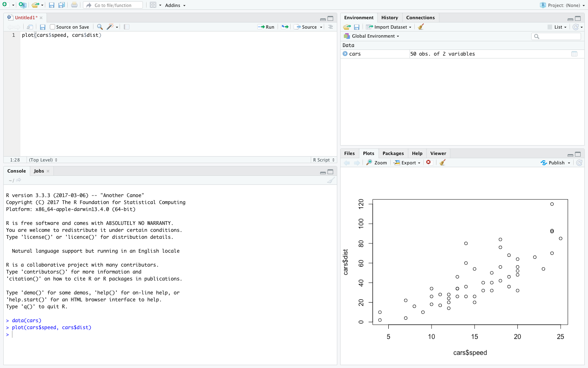This screenshot has height=368, width=588.
Task: Open the R Script file type selector
Action: coord(324,160)
